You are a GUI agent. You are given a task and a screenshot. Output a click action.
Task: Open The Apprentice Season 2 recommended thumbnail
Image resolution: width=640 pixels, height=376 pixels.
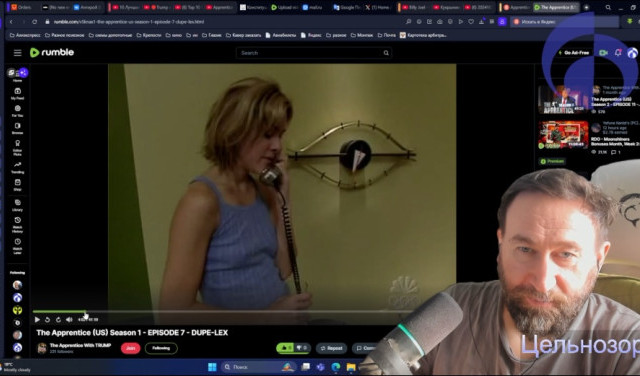click(x=563, y=99)
